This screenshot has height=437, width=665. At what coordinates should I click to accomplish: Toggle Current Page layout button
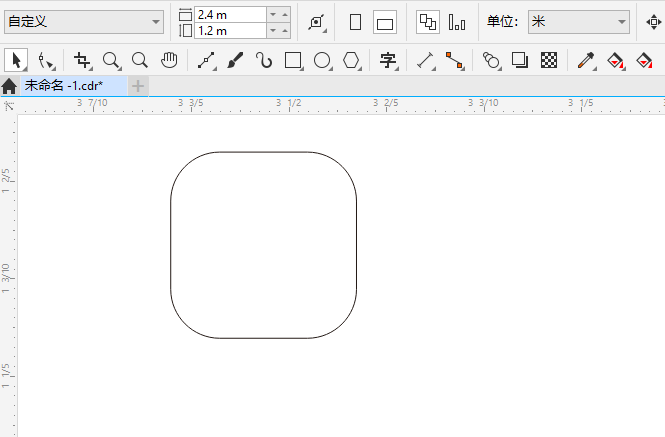coord(457,22)
